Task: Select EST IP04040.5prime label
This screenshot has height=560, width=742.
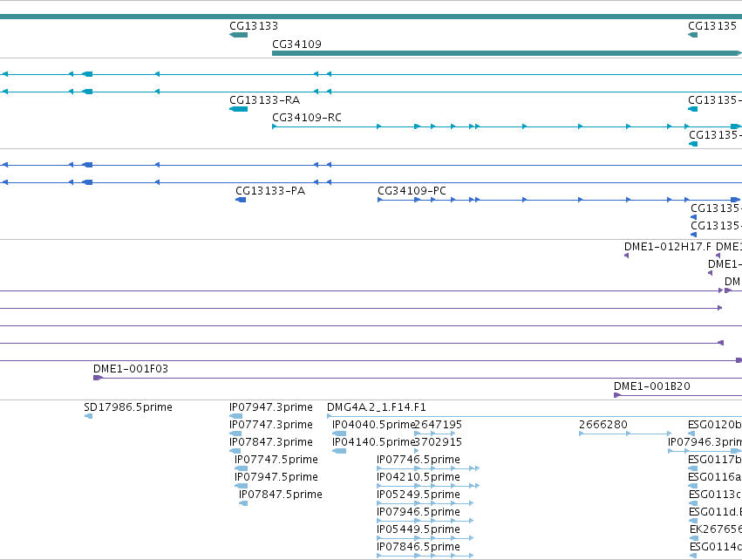Action: 373,425
